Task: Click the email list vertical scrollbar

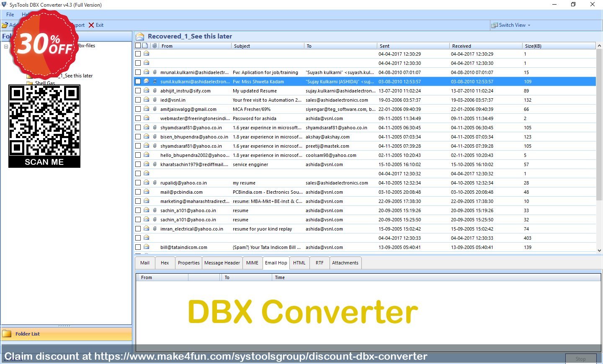Action: [x=599, y=126]
